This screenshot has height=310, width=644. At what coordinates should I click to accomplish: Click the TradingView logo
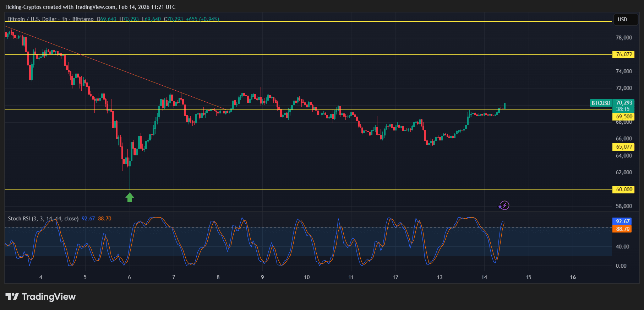tap(40, 296)
